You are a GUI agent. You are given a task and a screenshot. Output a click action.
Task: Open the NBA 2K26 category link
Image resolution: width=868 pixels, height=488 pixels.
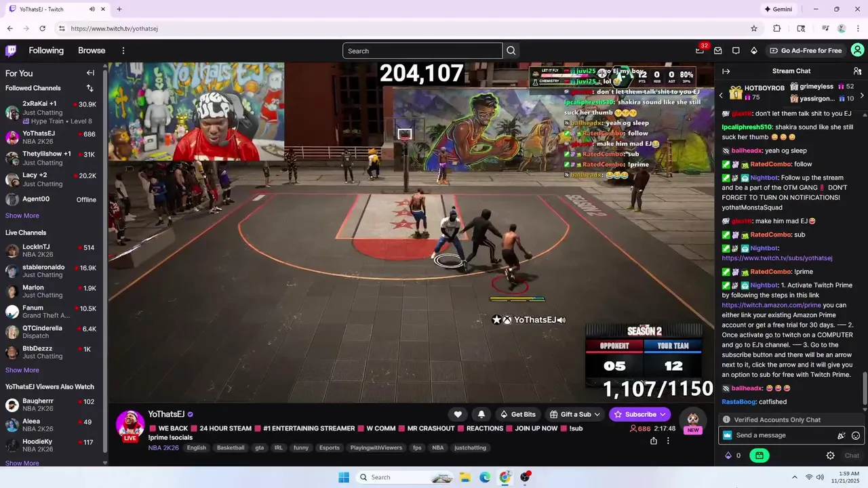click(163, 447)
